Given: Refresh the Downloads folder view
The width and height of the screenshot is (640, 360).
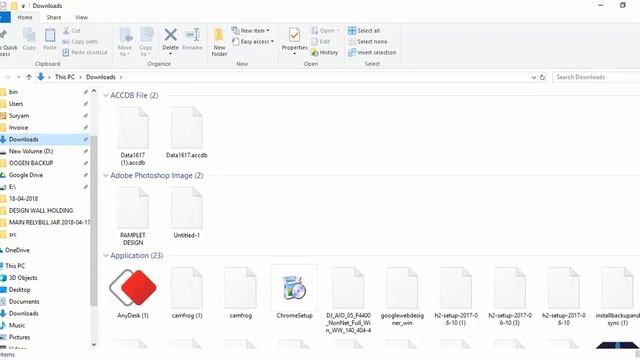Looking at the screenshot, I should click(x=542, y=77).
